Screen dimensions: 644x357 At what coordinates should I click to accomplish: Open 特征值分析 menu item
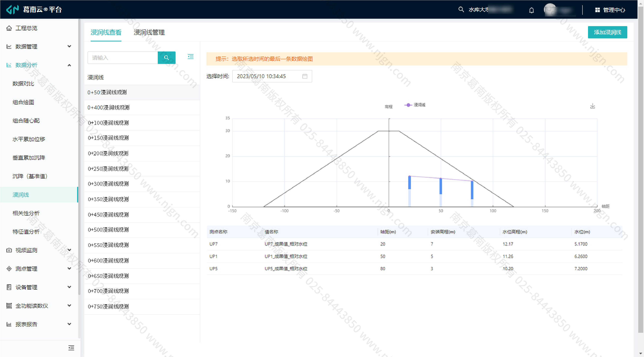26,232
